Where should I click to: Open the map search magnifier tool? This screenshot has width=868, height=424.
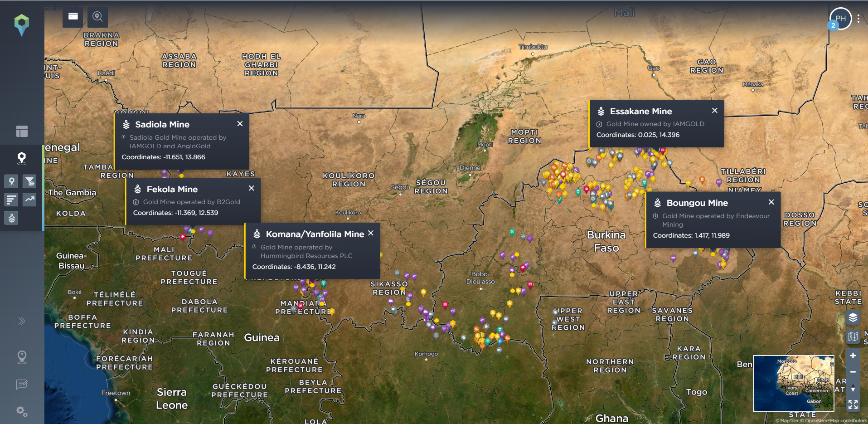97,17
